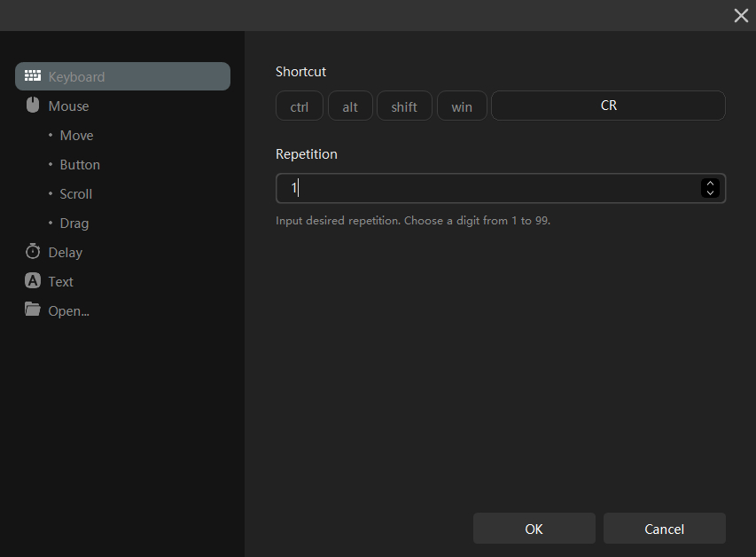
Task: Click the Open folder icon
Action: (x=33, y=310)
